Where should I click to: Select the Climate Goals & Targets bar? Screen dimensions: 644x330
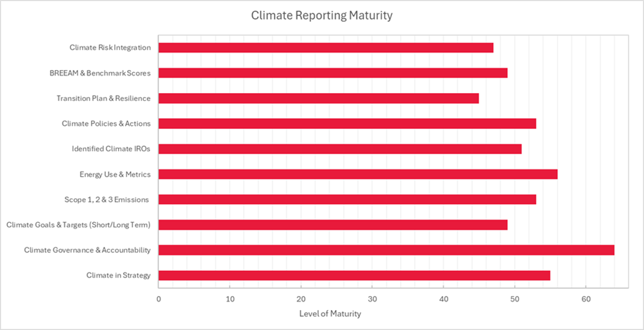pyautogui.click(x=333, y=225)
